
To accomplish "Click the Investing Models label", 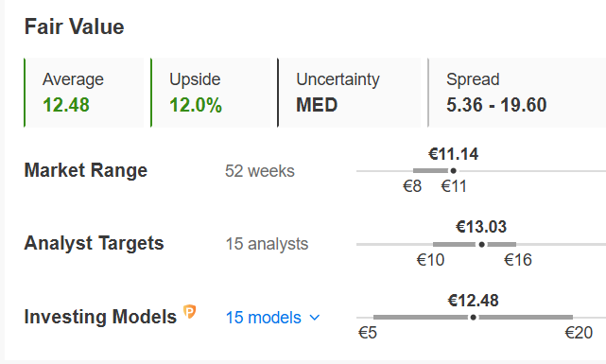I will pyautogui.click(x=100, y=317).
